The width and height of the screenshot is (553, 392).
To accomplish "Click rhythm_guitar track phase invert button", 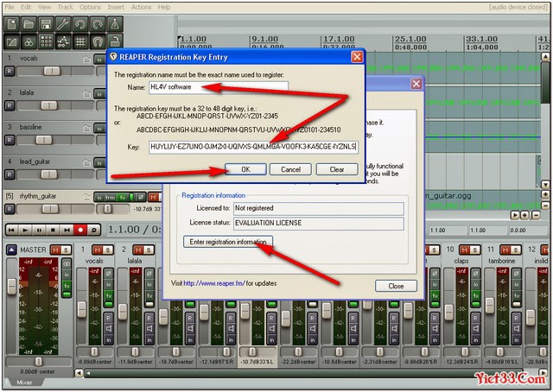I will point(140,198).
